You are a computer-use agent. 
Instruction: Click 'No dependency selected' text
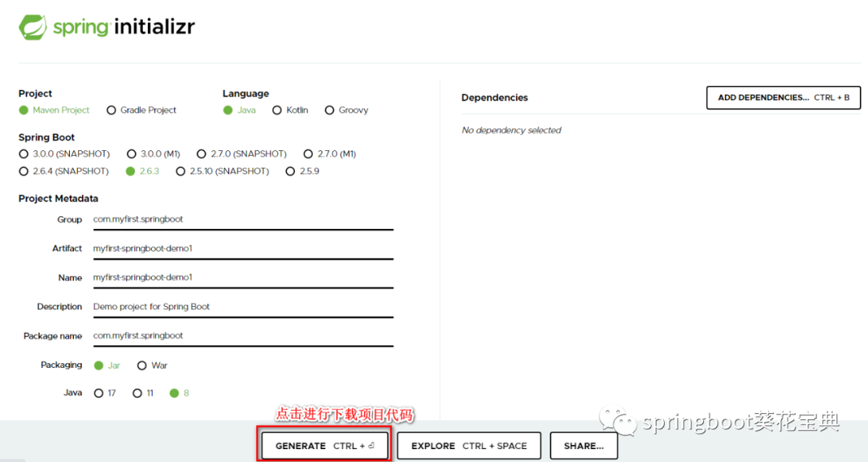[x=511, y=130]
